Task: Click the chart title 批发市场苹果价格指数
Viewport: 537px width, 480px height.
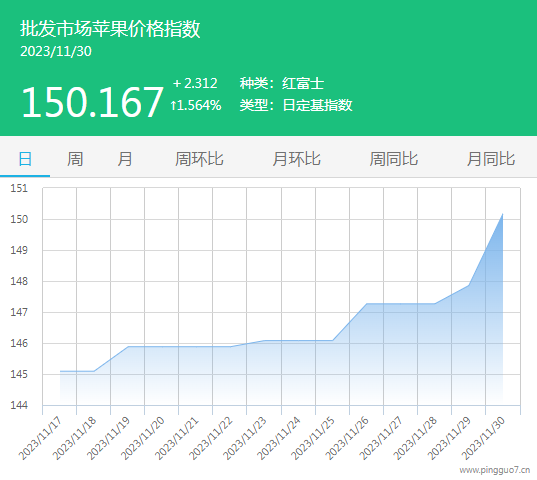Action: (110, 28)
